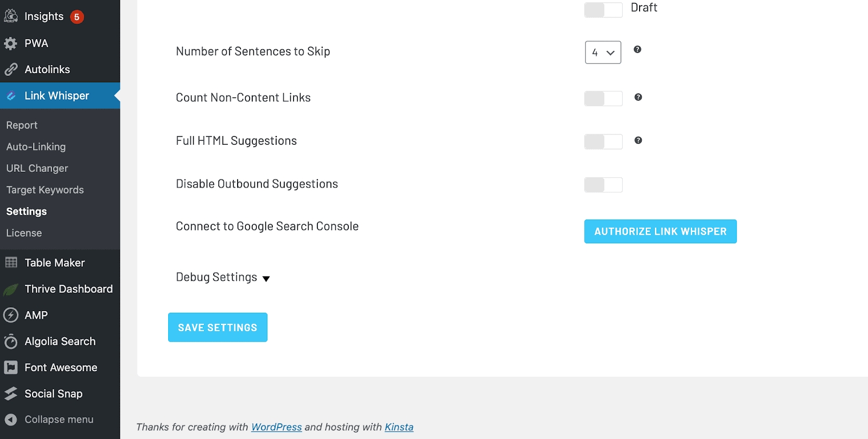Go to Target Keywords submenu

(x=45, y=190)
